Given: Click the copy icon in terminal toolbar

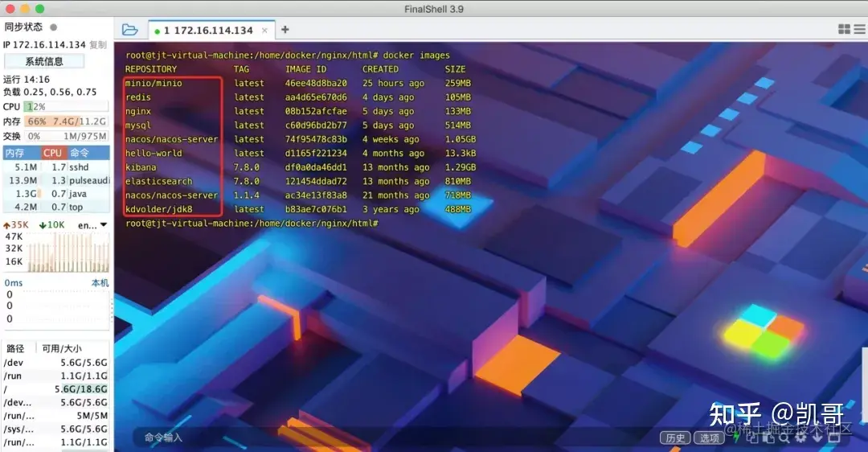Looking at the screenshot, I should point(752,437).
